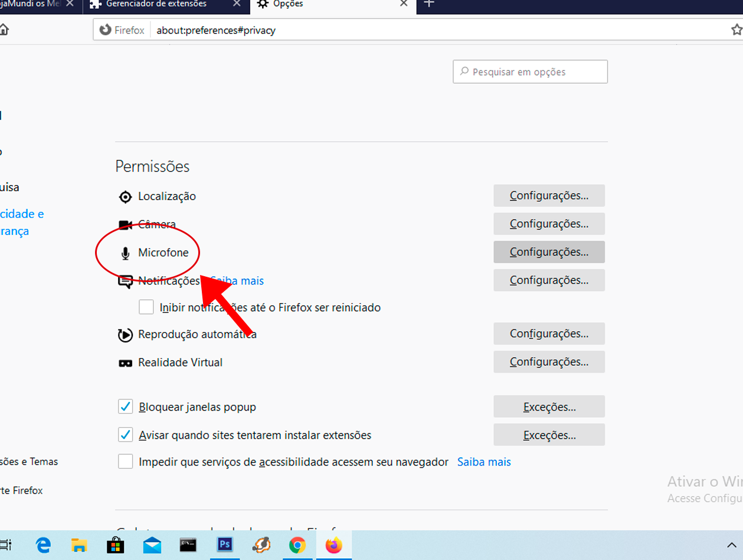Open a new tab with plus button
Image resolution: width=743 pixels, height=560 pixels.
pos(429,4)
